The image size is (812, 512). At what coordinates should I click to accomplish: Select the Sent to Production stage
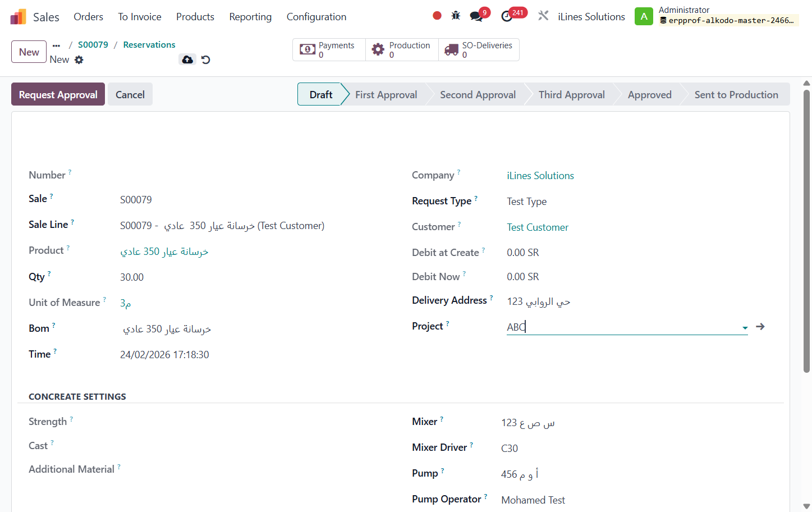tap(736, 94)
